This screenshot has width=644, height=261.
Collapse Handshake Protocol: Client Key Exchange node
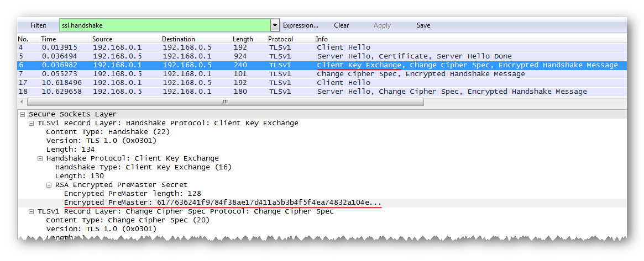coord(40,158)
